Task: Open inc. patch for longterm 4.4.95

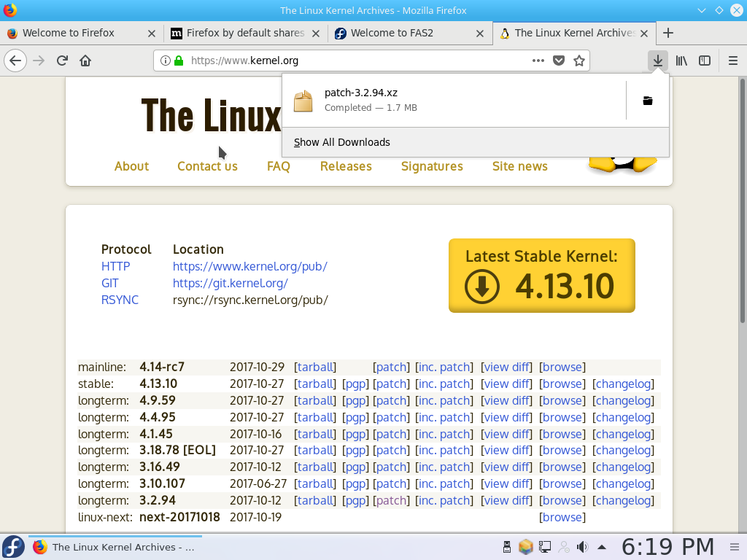Action: click(444, 417)
